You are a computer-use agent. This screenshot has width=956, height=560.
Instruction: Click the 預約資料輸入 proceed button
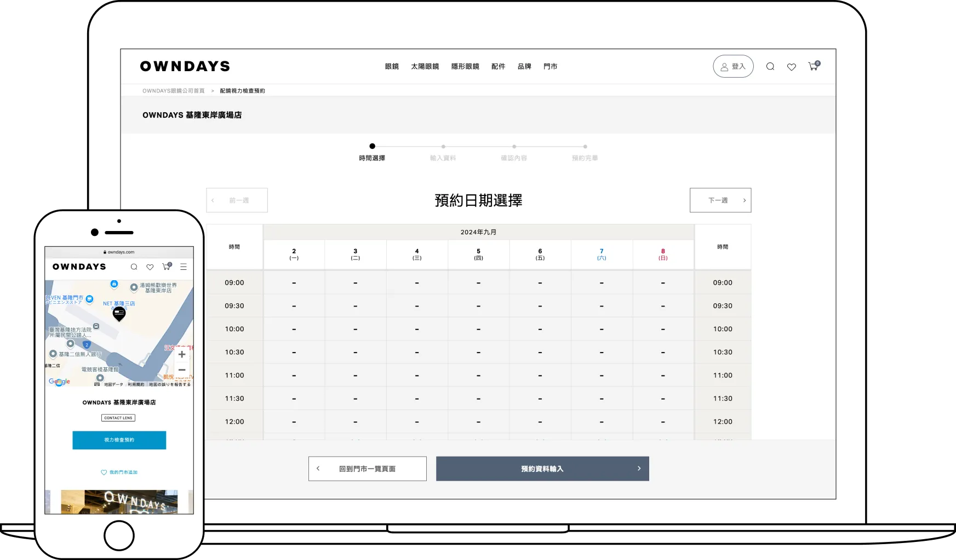(542, 469)
